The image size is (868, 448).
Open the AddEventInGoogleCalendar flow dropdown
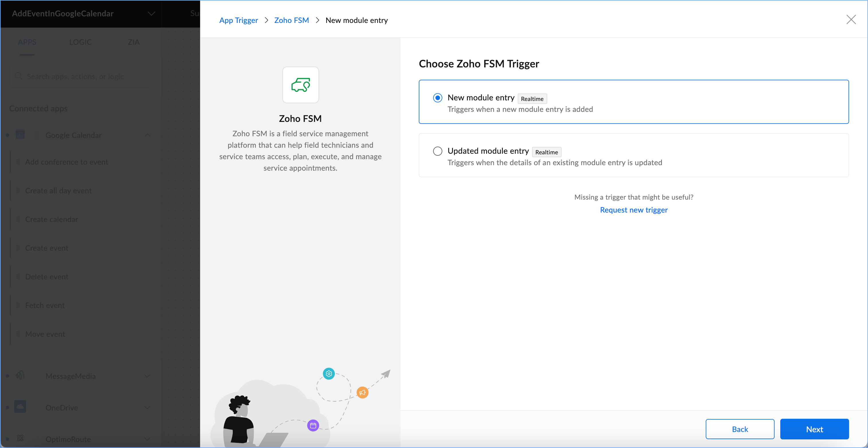pos(151,13)
